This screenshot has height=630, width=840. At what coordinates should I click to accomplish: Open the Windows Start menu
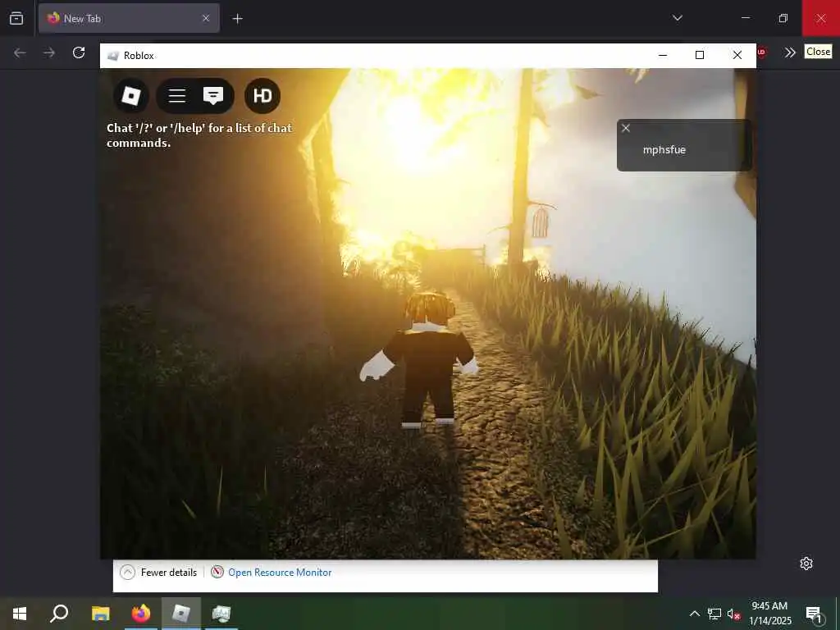tap(20, 614)
